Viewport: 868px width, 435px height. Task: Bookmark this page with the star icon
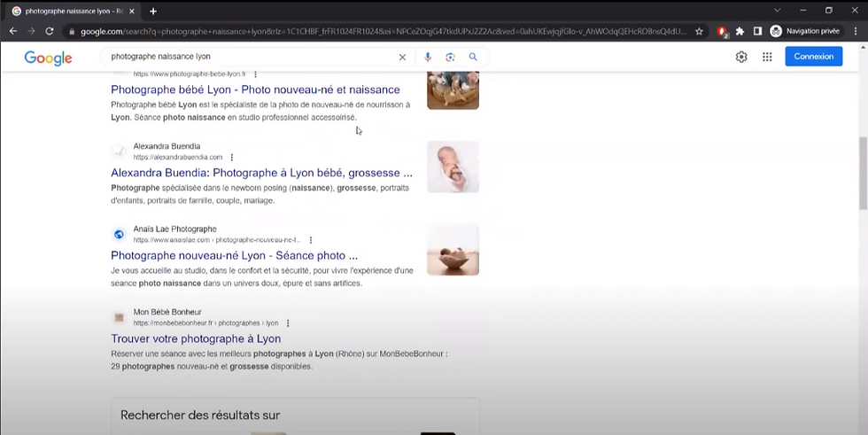(x=699, y=32)
